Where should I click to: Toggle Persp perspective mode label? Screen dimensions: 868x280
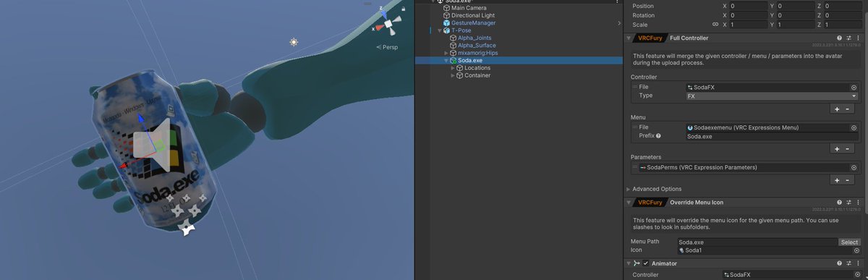point(387,47)
